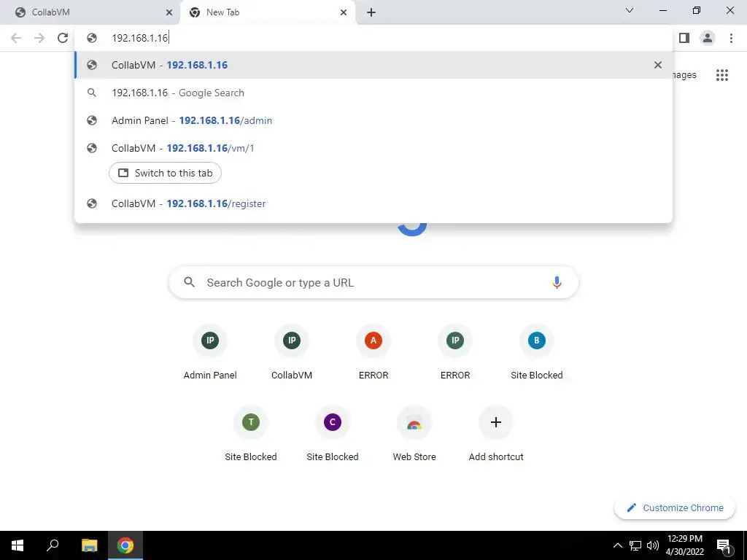Open volume control tray icon
This screenshot has height=560, width=747.
[653, 545]
